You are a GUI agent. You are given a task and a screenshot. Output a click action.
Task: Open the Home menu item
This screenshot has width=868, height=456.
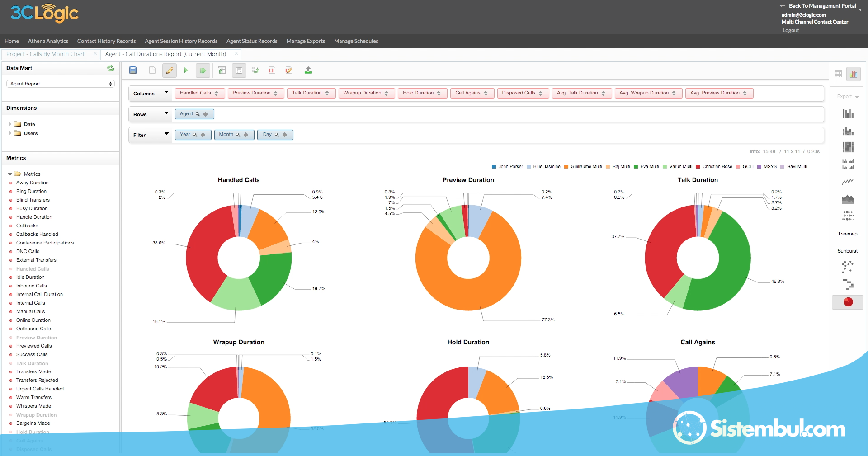pos(12,41)
